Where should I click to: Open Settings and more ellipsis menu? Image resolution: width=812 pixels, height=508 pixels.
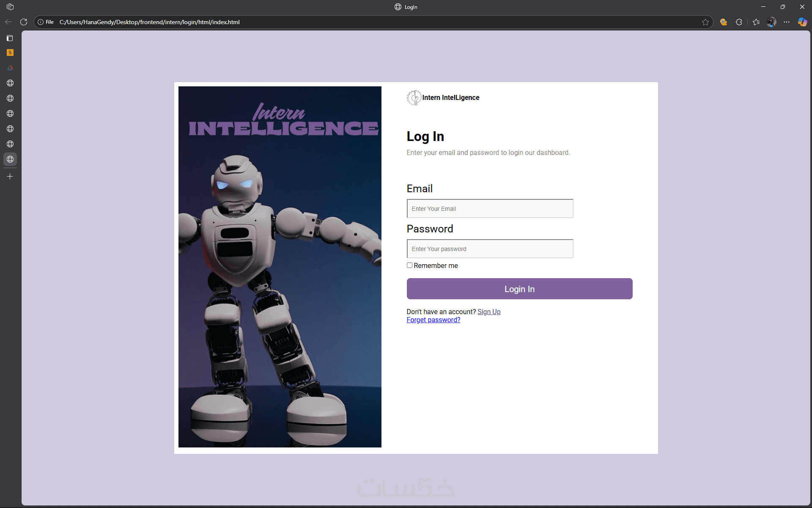pyautogui.click(x=786, y=22)
